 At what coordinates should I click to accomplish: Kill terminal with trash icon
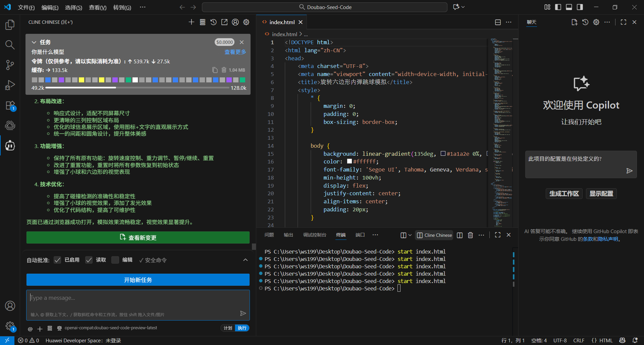click(x=470, y=235)
